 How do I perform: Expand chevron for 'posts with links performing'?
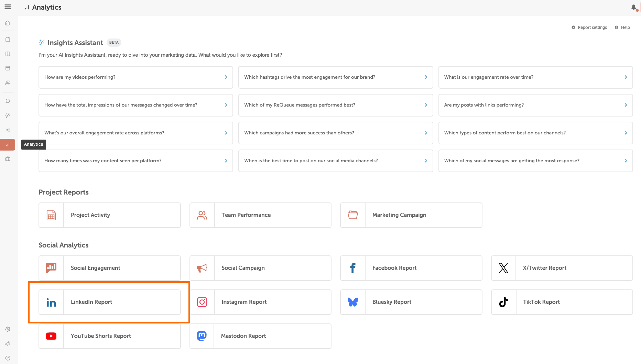coord(626,105)
